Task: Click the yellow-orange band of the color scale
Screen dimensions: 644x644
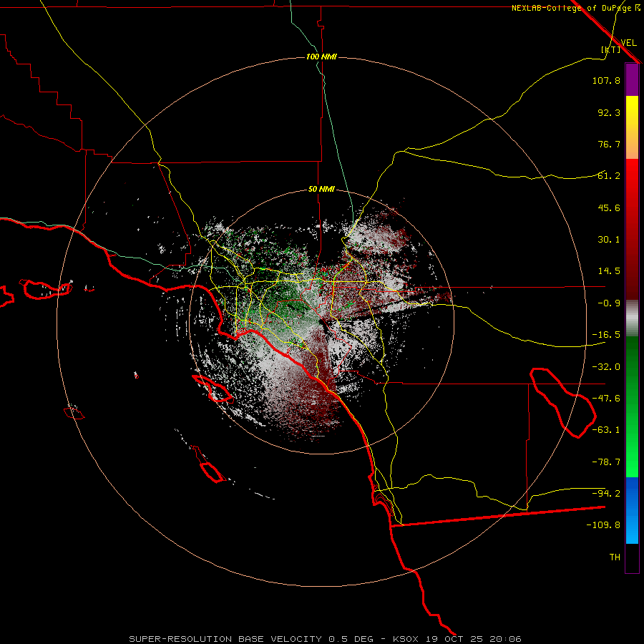Action: (632, 127)
